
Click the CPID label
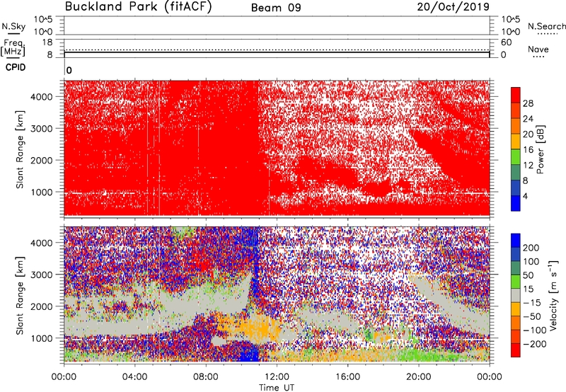(16, 67)
